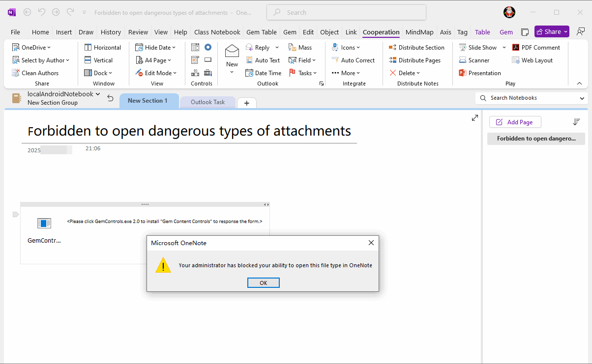Switch to the Insert ribbon tab

tap(64, 32)
